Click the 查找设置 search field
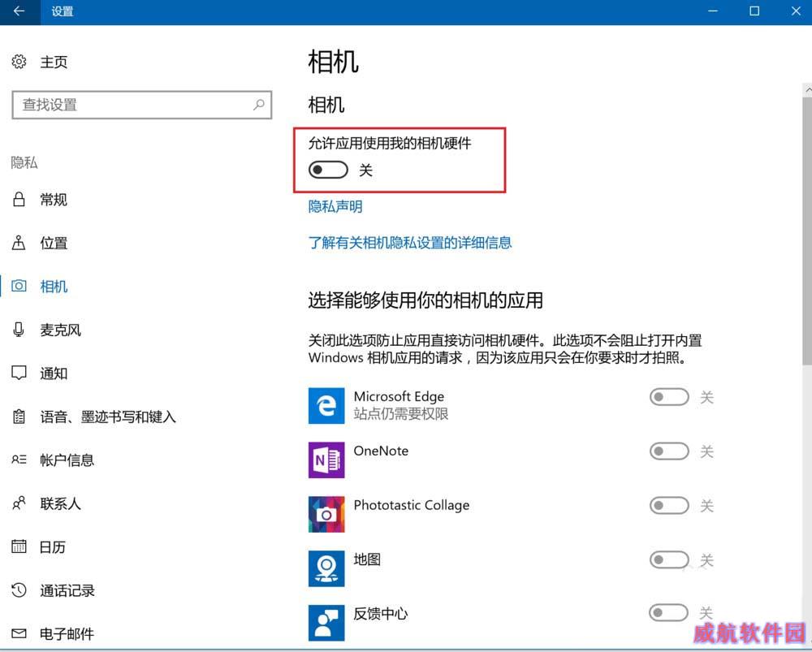 (142, 105)
